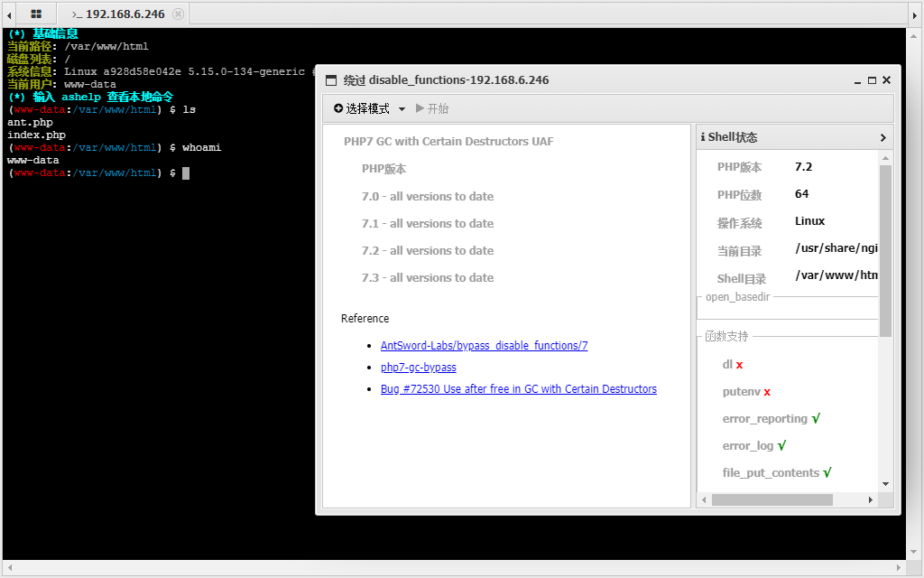The image size is (924, 578).
Task: Click the info icon beside Shell状态
Action: [703, 137]
